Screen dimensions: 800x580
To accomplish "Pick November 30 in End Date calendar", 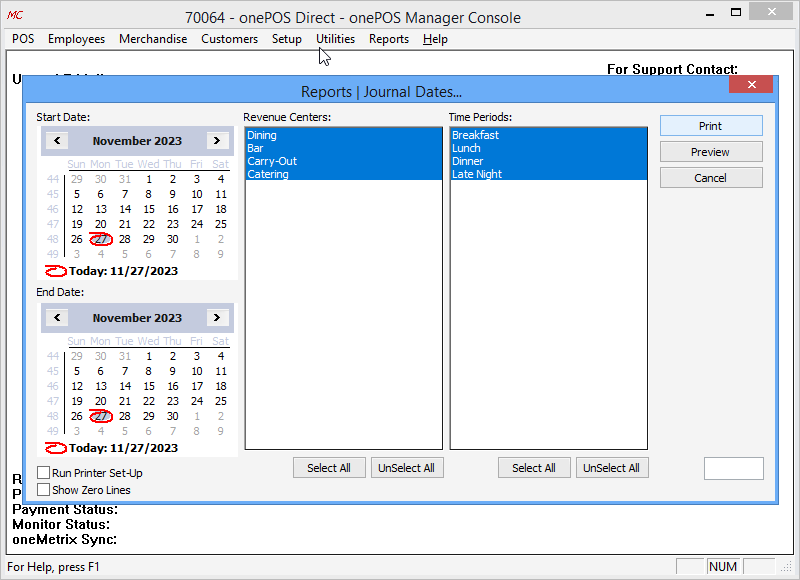I will (172, 416).
